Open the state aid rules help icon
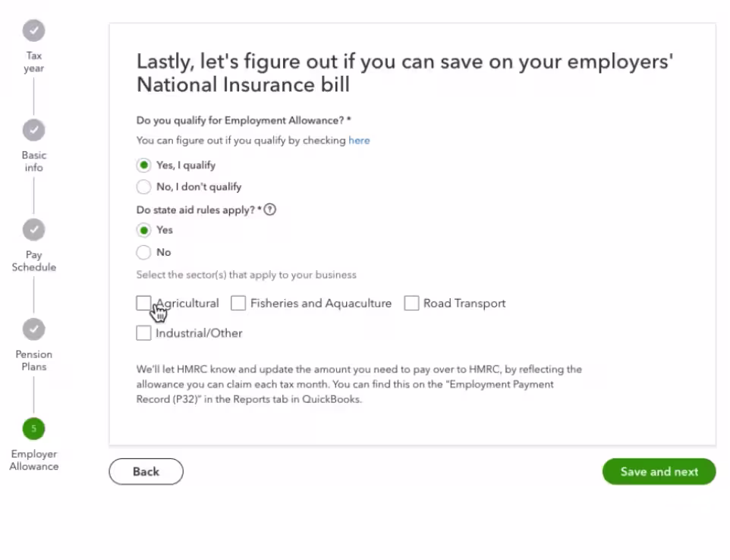 tap(269, 210)
